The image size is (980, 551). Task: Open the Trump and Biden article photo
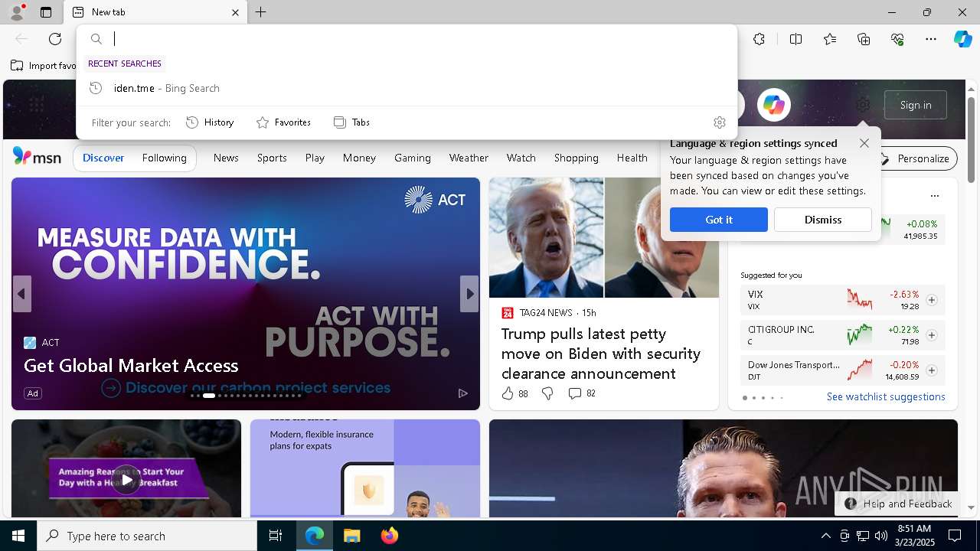604,238
